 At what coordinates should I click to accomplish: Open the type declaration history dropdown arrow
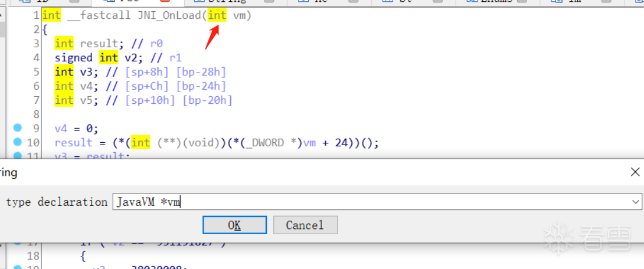(636, 202)
